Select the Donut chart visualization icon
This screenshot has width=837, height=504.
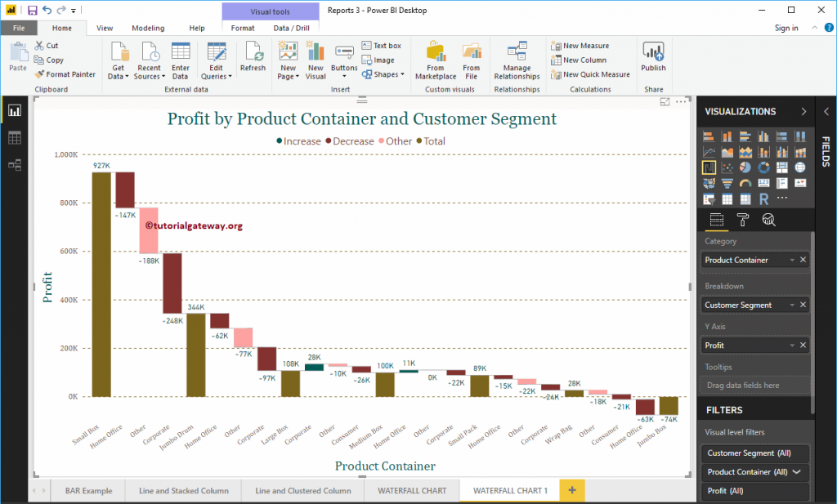(x=764, y=167)
